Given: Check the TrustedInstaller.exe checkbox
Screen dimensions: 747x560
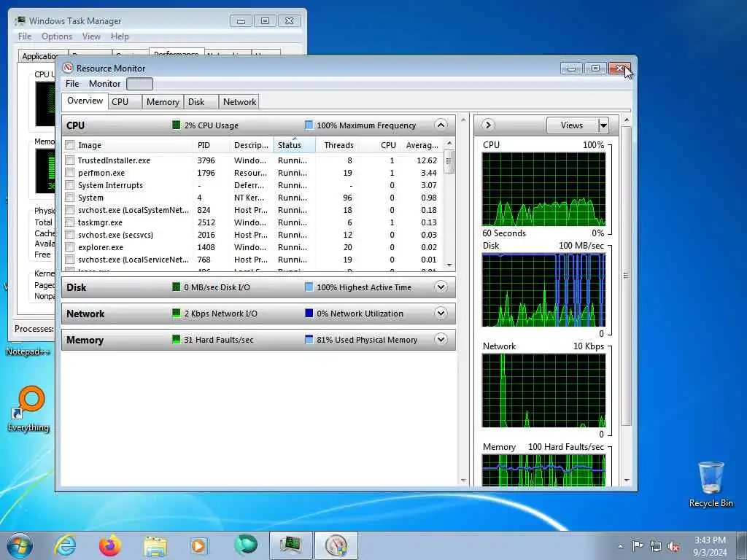Looking at the screenshot, I should 69,160.
